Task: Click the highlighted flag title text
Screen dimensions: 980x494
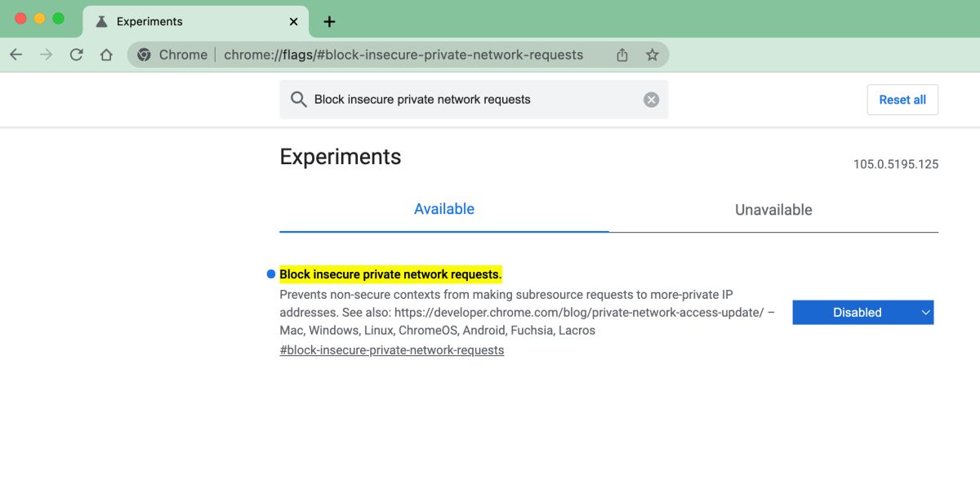Action: pos(390,274)
